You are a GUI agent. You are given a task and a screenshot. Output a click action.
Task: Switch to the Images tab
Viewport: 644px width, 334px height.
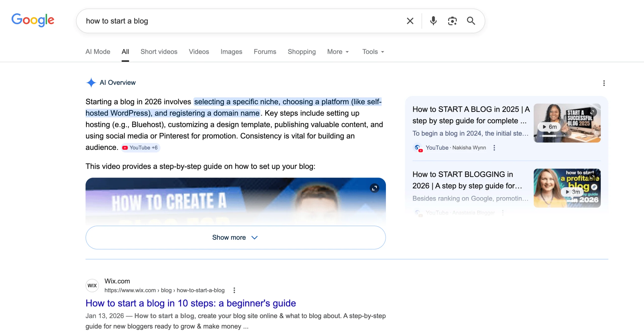pyautogui.click(x=231, y=52)
